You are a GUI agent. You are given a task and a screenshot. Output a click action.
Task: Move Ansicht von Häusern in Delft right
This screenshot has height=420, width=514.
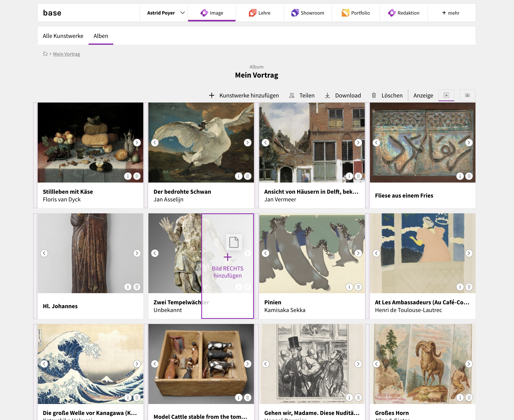pos(358,142)
